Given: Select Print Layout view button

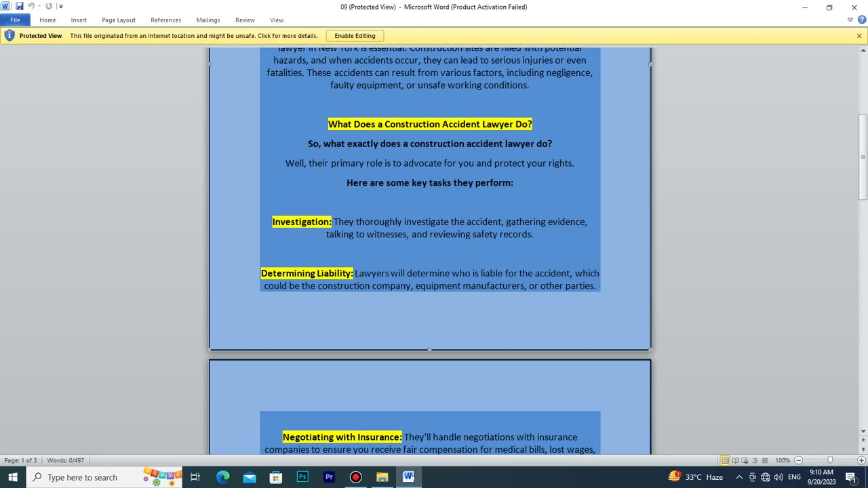Looking at the screenshot, I should pos(725,461).
